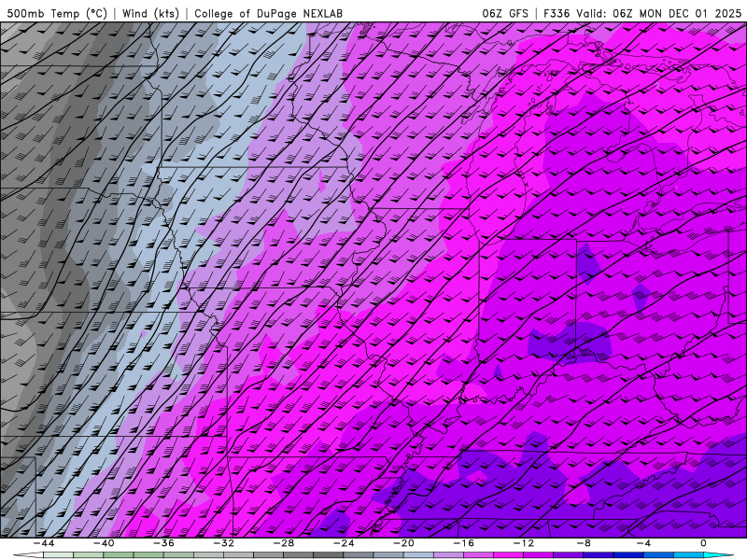Click the -40 colorbar label

tap(104, 543)
